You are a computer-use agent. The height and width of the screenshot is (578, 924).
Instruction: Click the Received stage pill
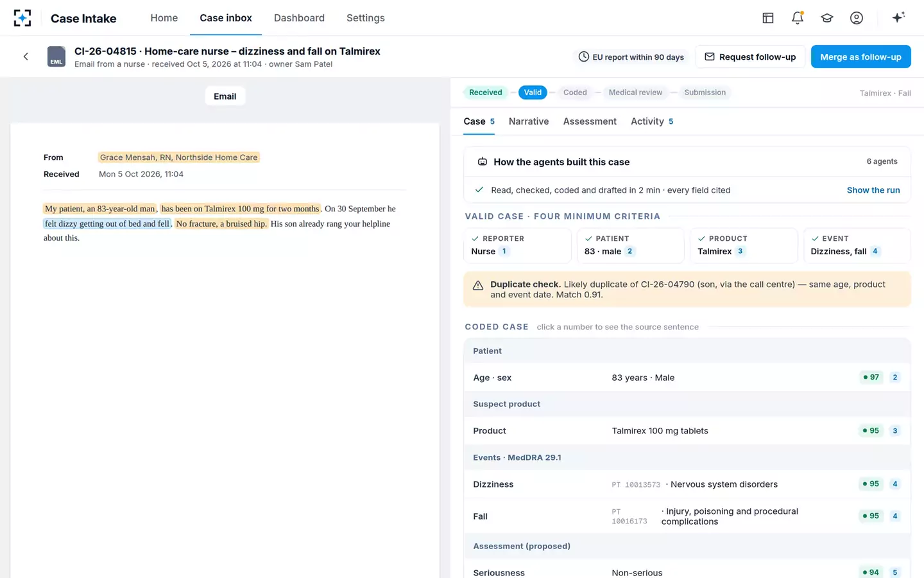486,92
